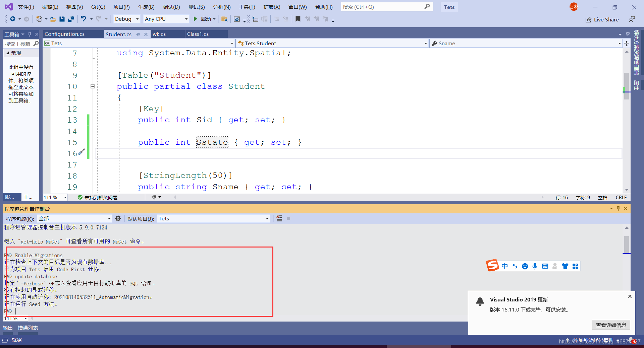
Task: Click the Save All icon
Action: [x=71, y=19]
